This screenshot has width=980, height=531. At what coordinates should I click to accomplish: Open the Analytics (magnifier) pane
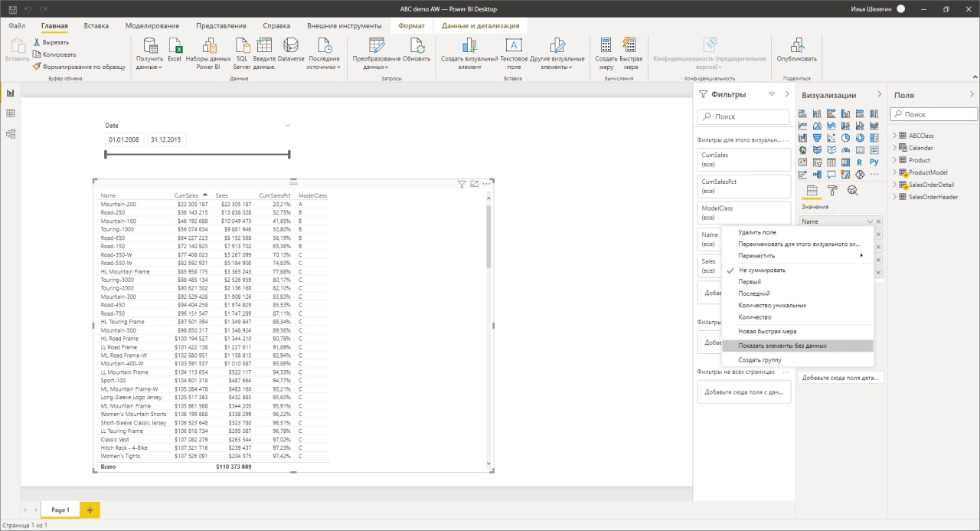(851, 191)
